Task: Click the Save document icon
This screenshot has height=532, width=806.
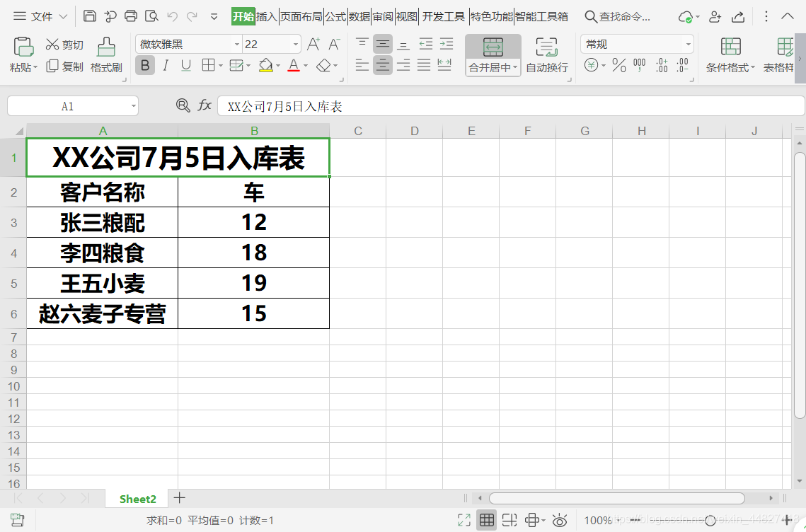Action: [x=91, y=16]
